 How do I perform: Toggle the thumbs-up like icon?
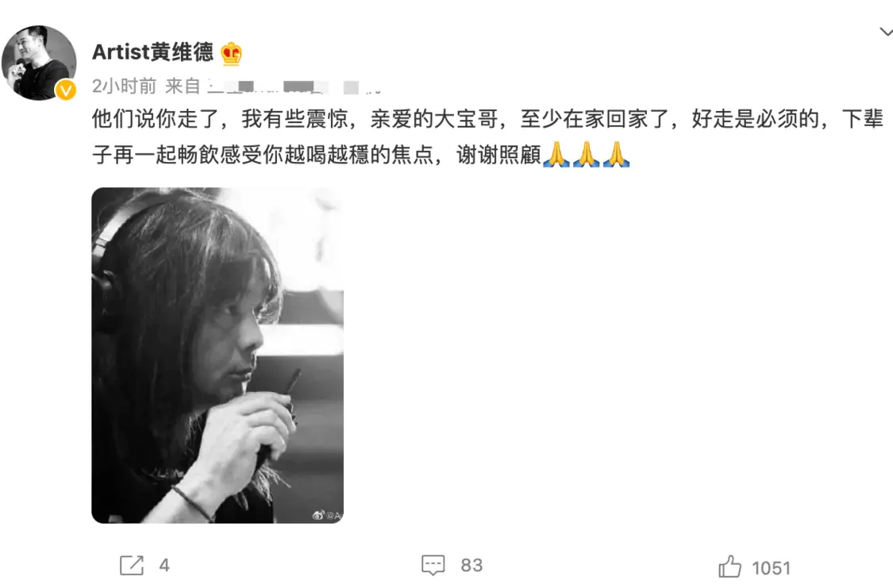pos(729,567)
